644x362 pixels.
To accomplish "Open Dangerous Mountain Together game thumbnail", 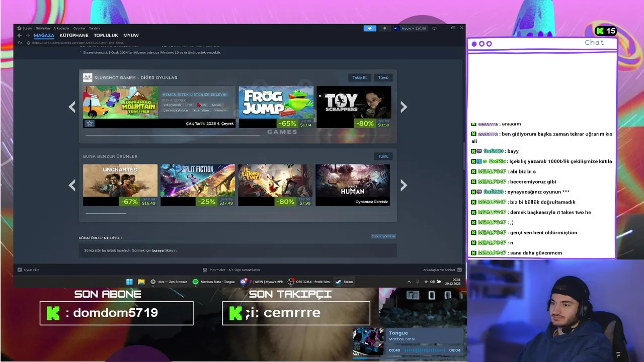I will (x=121, y=103).
